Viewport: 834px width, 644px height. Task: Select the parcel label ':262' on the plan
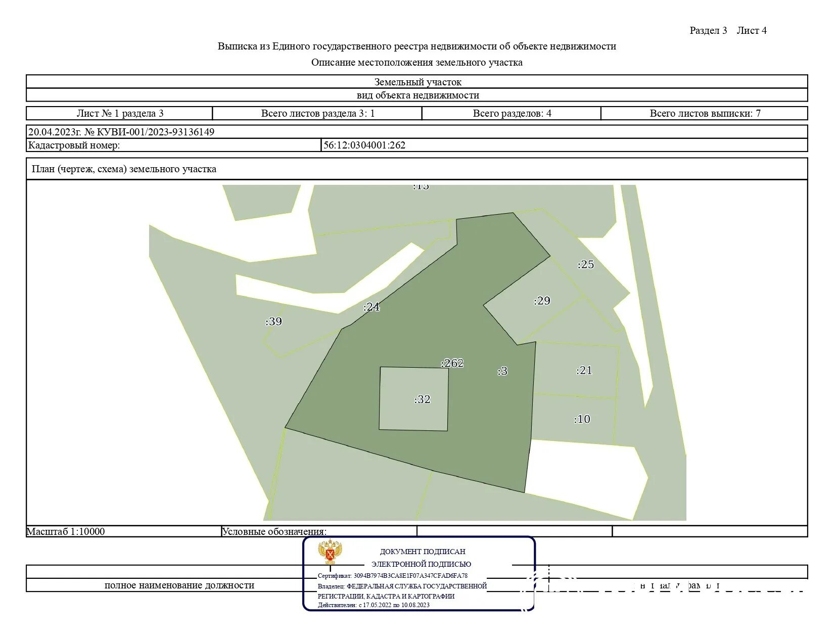coord(452,363)
